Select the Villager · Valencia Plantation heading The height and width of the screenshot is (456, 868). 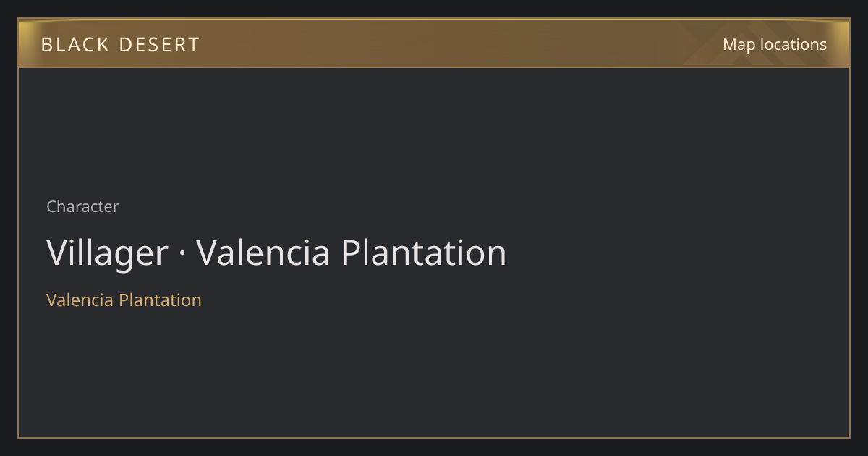click(x=276, y=253)
